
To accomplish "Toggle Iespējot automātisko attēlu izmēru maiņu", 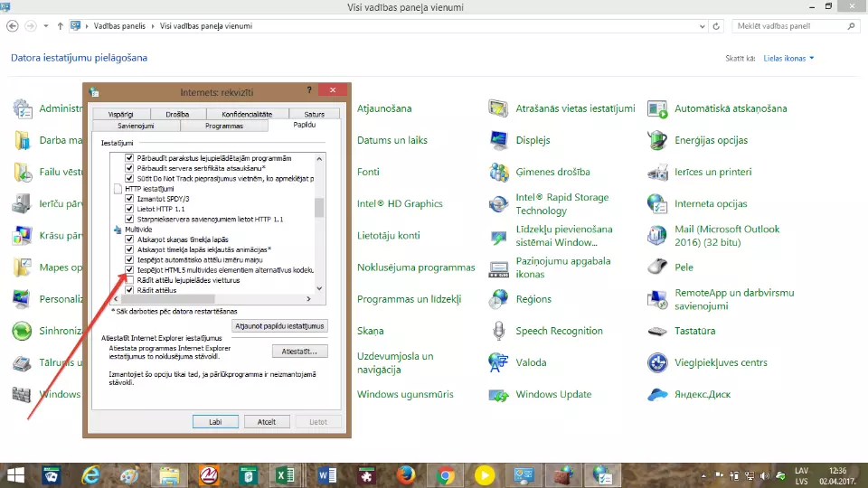I will point(129,259).
